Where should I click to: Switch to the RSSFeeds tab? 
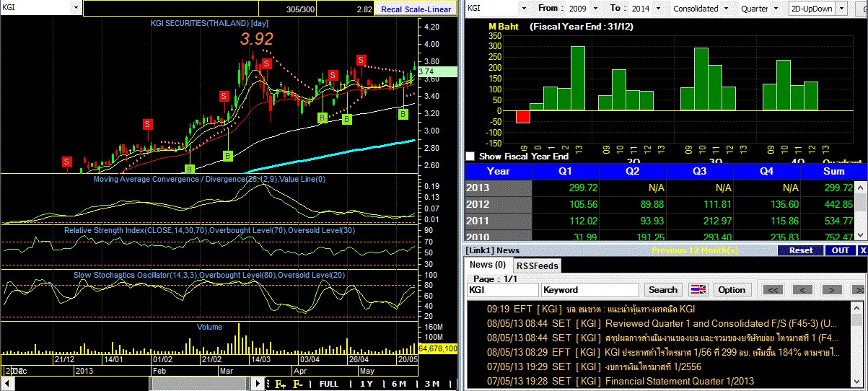pos(537,265)
